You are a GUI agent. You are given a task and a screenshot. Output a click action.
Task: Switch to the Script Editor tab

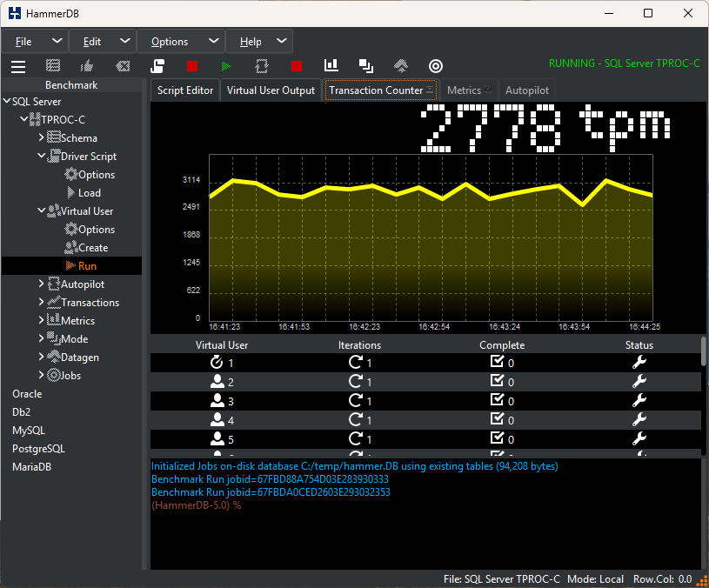pyautogui.click(x=185, y=90)
